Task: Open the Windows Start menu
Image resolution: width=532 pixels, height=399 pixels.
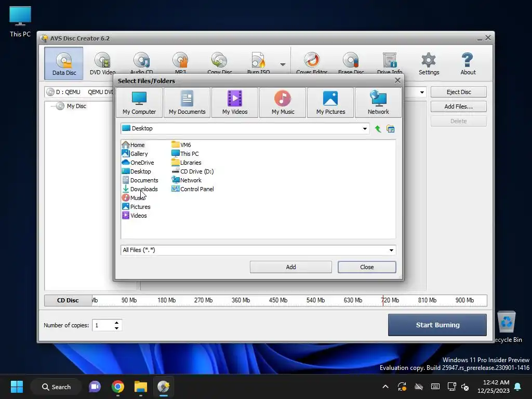Action: pyautogui.click(x=17, y=387)
